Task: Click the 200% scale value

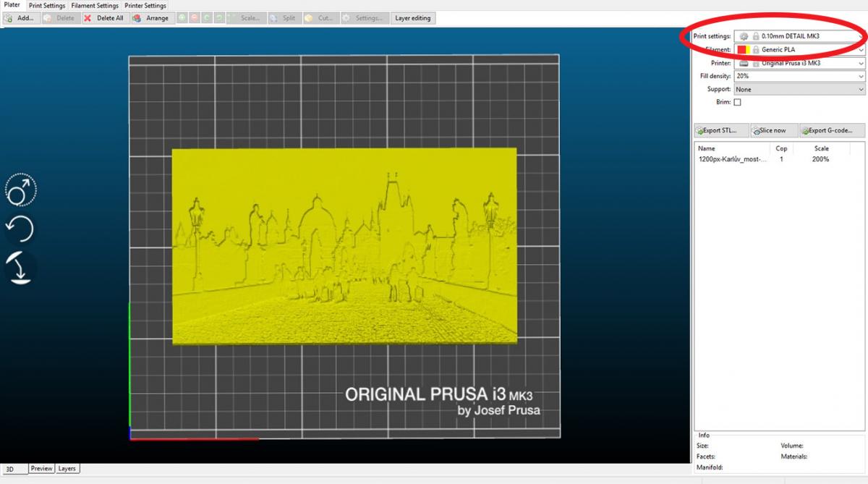Action: point(820,159)
